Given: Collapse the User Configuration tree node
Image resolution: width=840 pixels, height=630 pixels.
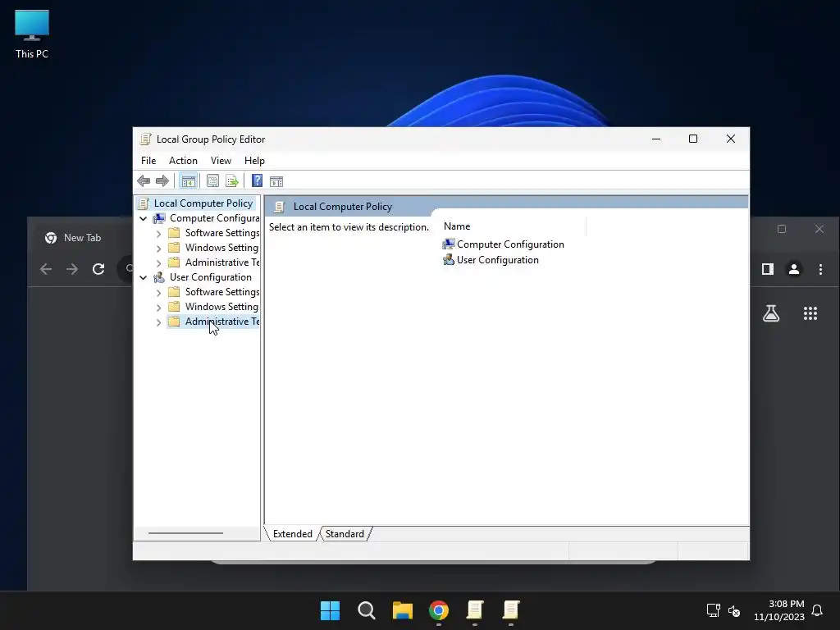Looking at the screenshot, I should coord(143,277).
